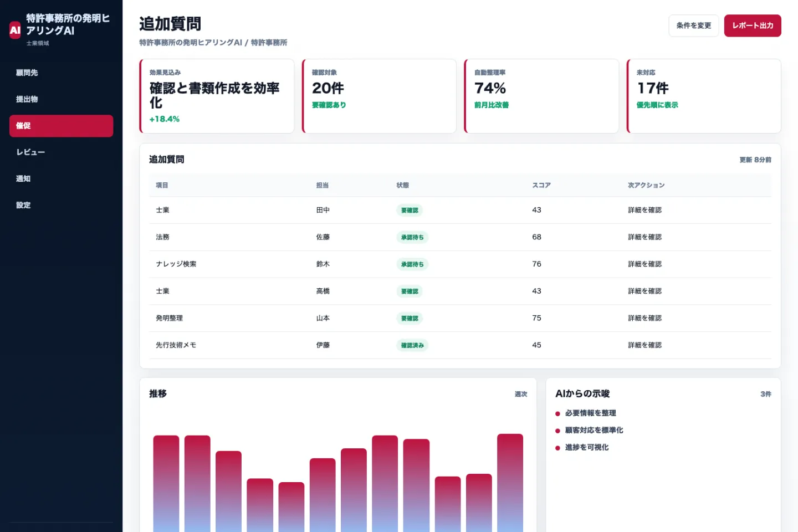Viewport: 798px width, 532px height.
Task: Click the 確認対象 20件 card
Action: [379, 96]
